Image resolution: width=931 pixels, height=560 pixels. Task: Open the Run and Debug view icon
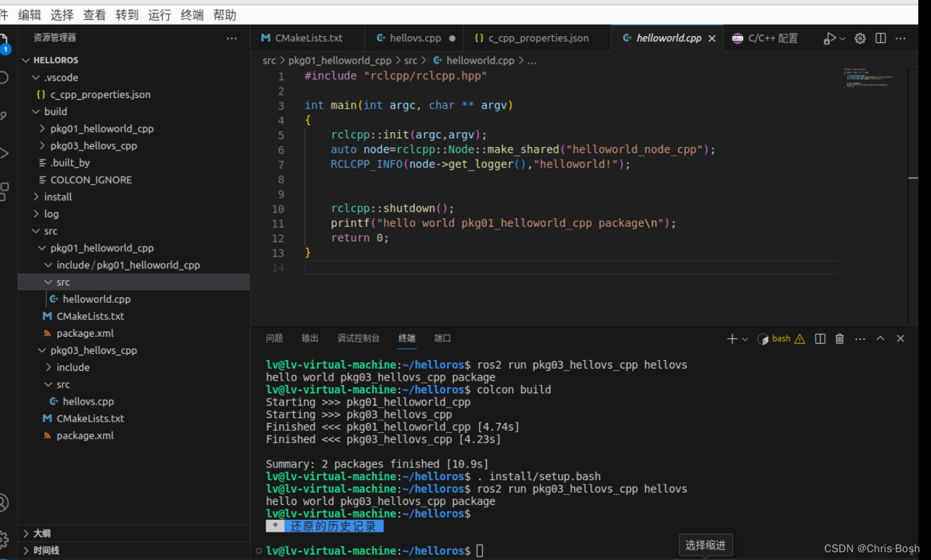tap(4, 153)
